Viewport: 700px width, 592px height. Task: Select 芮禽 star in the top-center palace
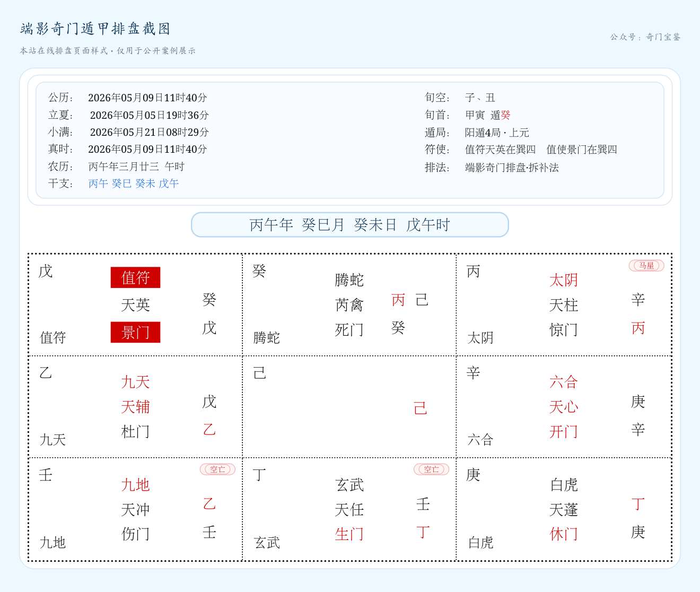pyautogui.click(x=349, y=305)
